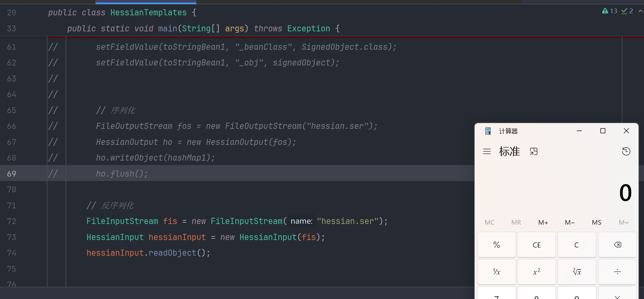Toggle calculator keep-on-top mode icon
Image resolution: width=644 pixels, height=299 pixels.
pos(534,151)
